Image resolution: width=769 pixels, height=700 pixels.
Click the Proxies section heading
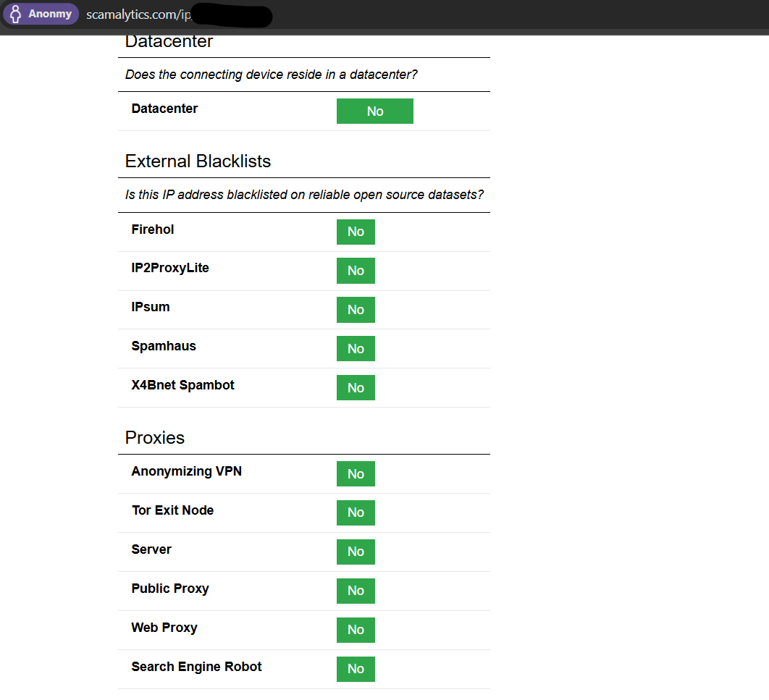coord(155,438)
